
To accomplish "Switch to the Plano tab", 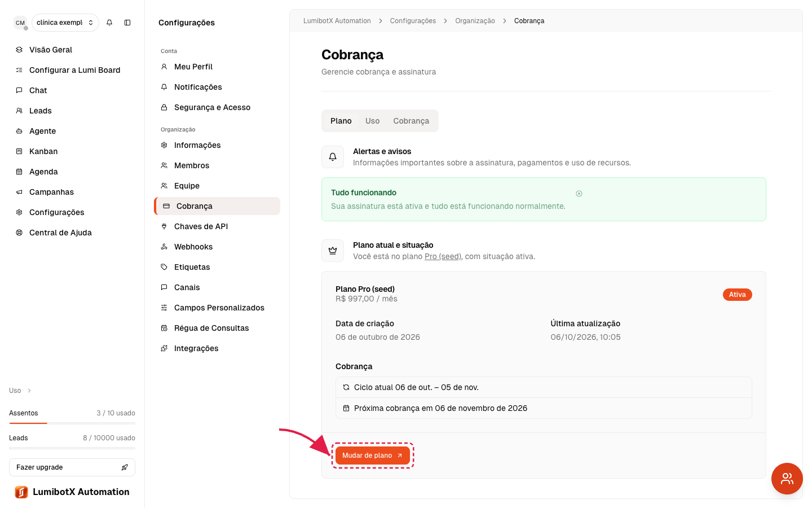I will (x=341, y=121).
